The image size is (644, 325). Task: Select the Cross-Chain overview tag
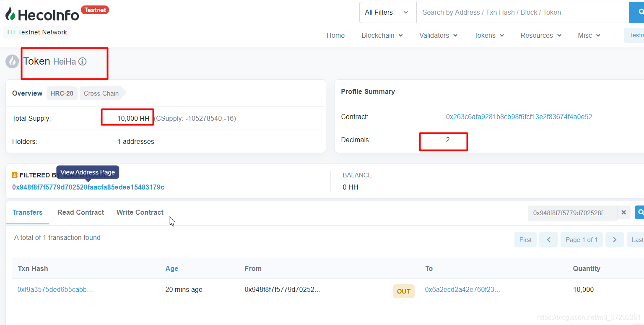click(101, 93)
